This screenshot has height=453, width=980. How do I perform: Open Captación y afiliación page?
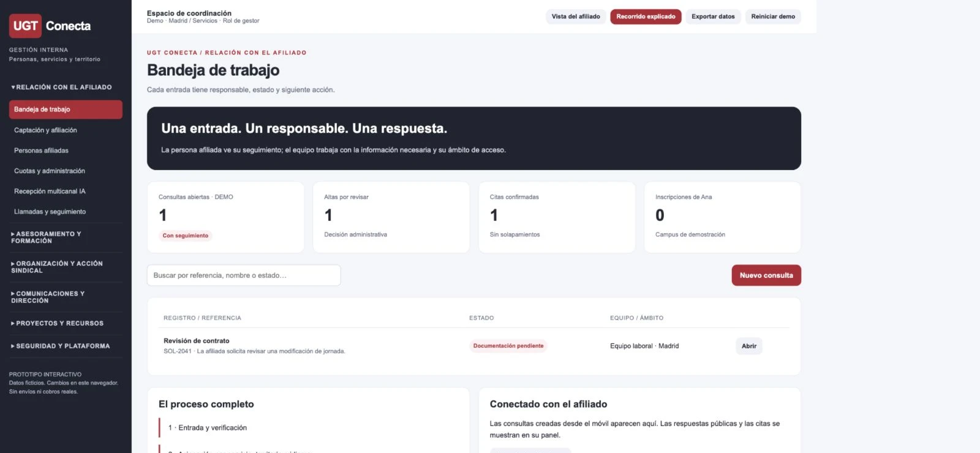click(66, 130)
